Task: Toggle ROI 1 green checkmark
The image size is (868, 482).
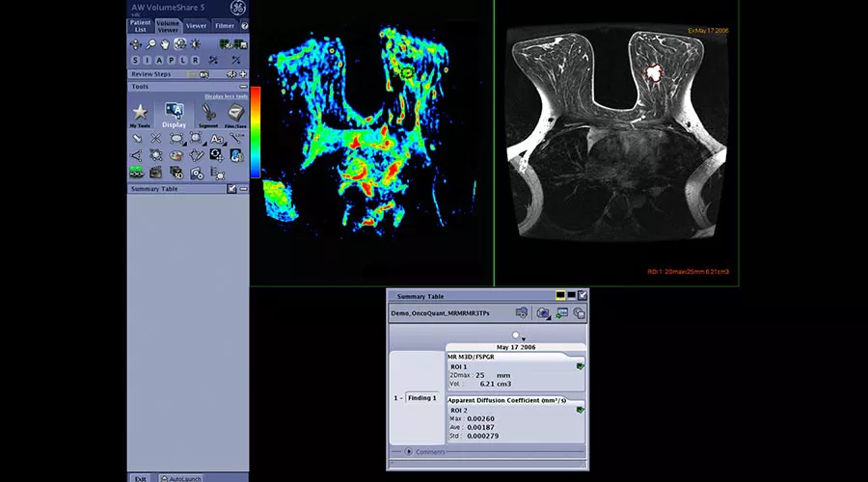Action: 580,366
